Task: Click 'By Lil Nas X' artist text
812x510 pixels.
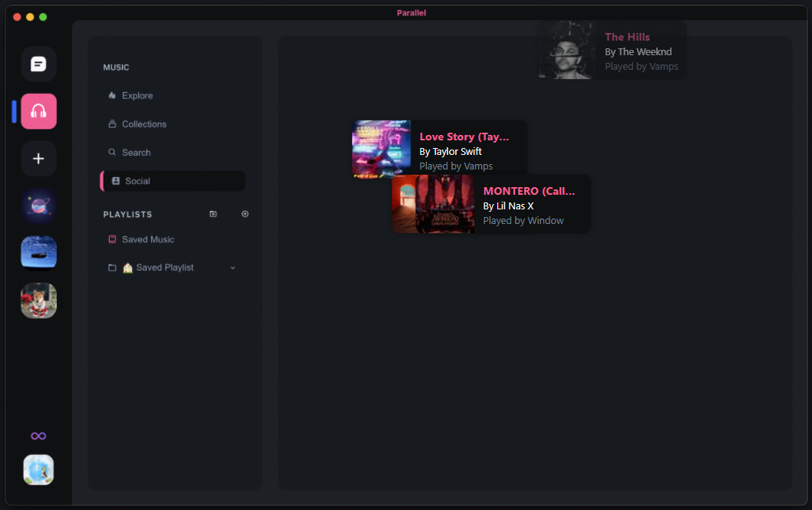Action: point(508,206)
